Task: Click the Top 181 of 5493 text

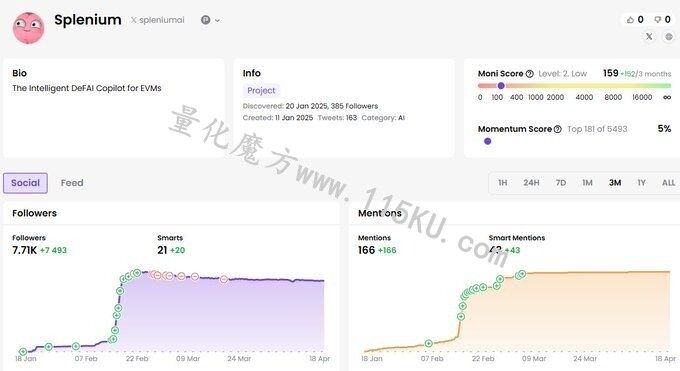Action: tap(597, 129)
